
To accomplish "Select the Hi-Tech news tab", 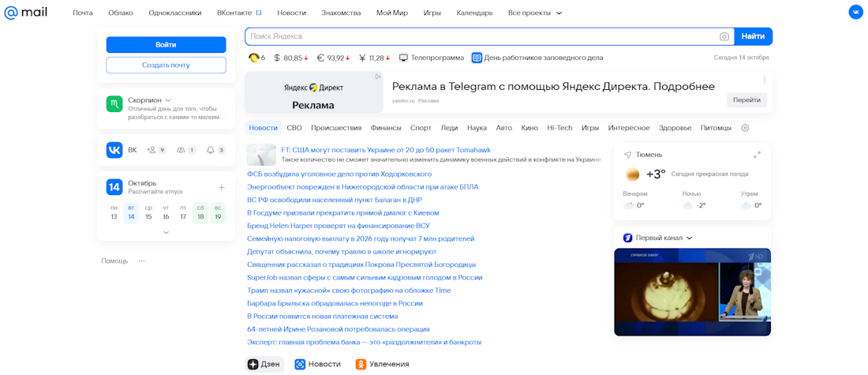I will tap(559, 128).
